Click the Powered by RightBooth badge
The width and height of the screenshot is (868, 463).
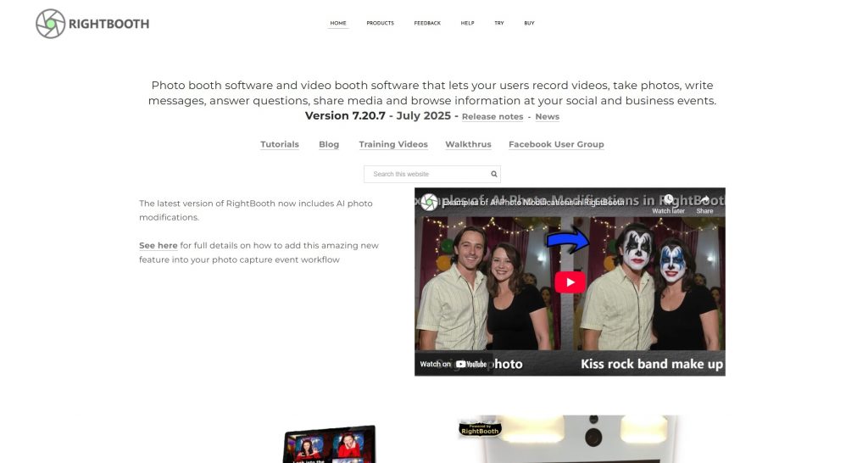(x=480, y=429)
